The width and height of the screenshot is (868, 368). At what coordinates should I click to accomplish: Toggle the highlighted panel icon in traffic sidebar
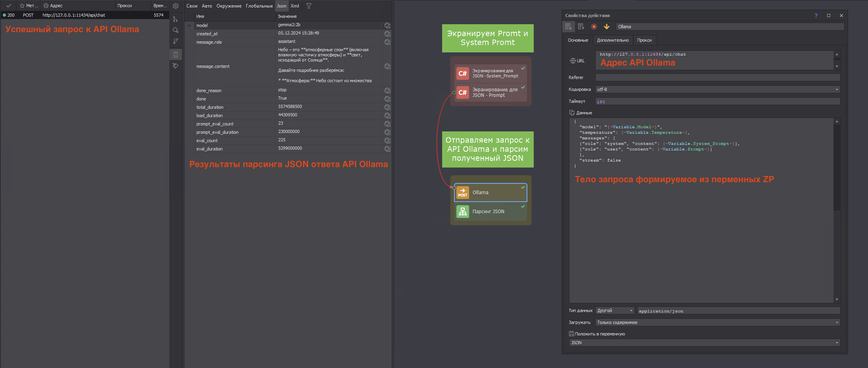click(x=176, y=54)
